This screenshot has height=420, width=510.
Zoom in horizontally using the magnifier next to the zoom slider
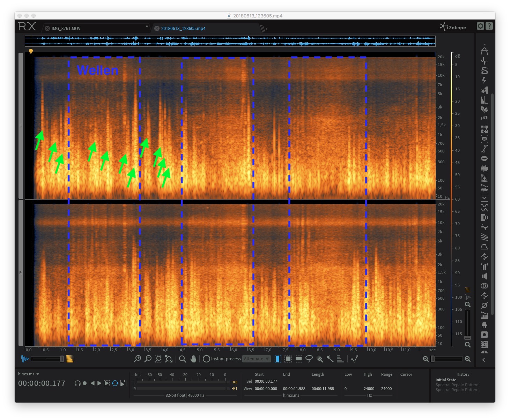pyautogui.click(x=468, y=359)
